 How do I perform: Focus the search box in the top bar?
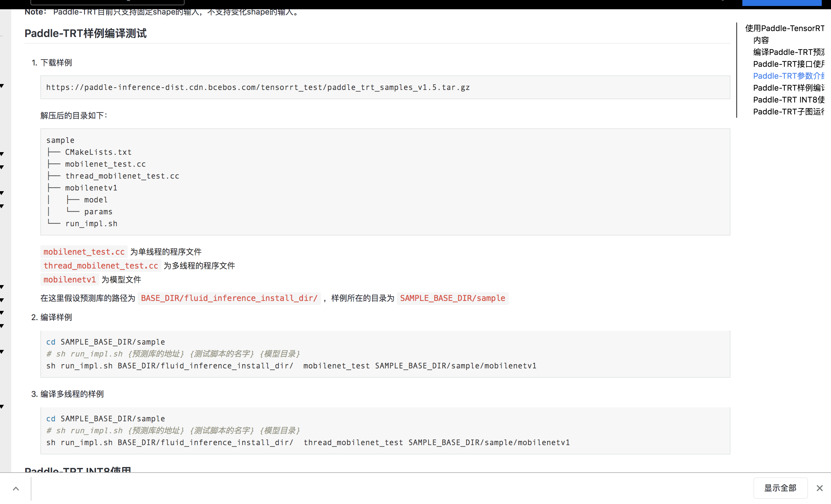(x=107, y=2)
